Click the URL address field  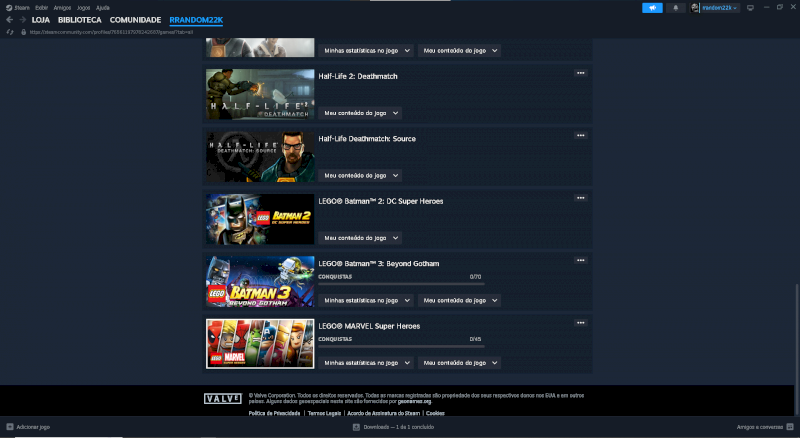click(111, 32)
